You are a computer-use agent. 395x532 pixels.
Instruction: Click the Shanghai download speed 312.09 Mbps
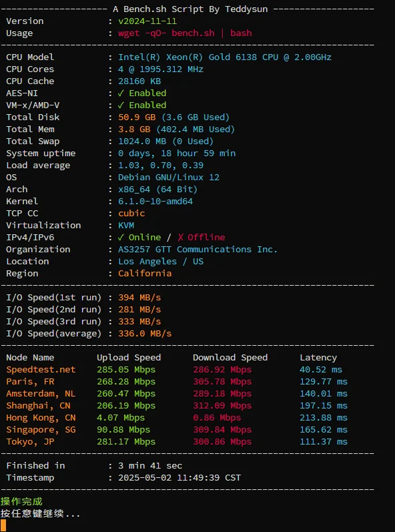coord(222,406)
